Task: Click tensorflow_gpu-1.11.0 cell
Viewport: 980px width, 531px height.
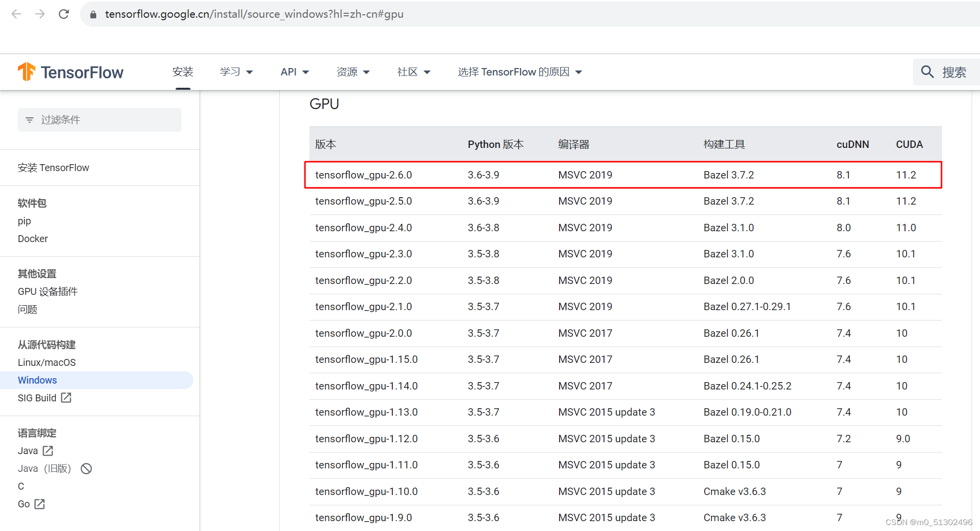Action: pos(366,465)
